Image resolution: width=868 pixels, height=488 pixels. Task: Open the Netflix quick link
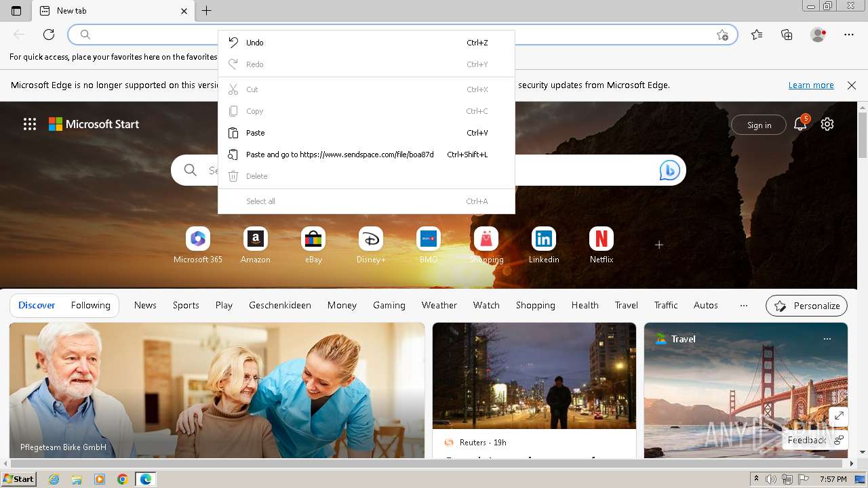coord(601,245)
